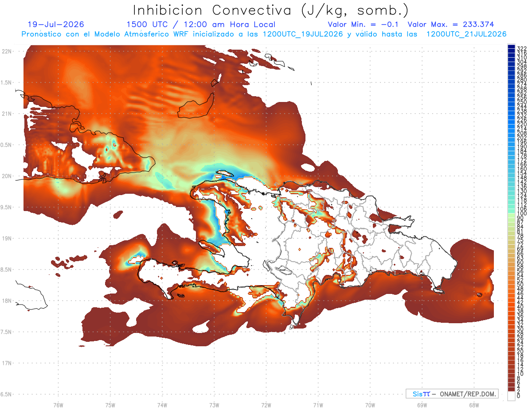Viewport: 532px width, 411px height.
Task: Click the "69W" longitude label
Action: [x=422, y=405]
